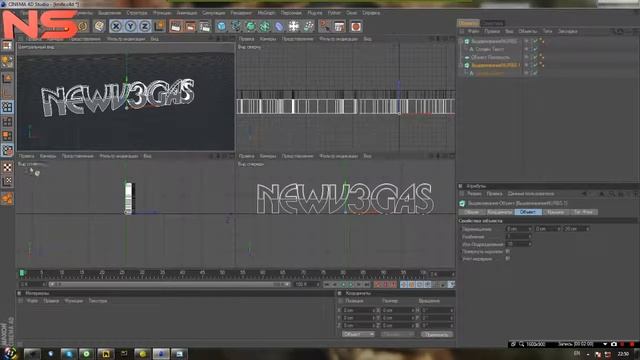Click the stepper arrows of the Изо-Подразделений field
Image resolution: width=640 pixels, height=360 pixels.
pos(530,244)
